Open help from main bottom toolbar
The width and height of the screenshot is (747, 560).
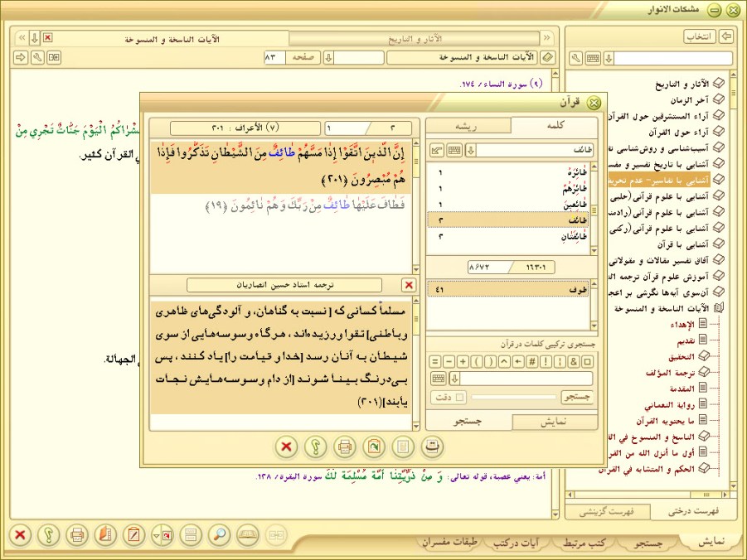click(49, 535)
